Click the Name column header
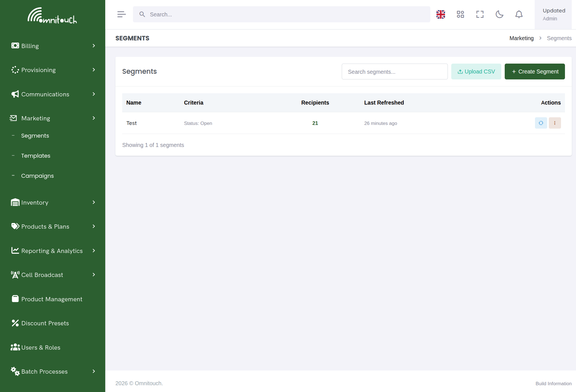Screen dimensions: 576x392 [134, 103]
